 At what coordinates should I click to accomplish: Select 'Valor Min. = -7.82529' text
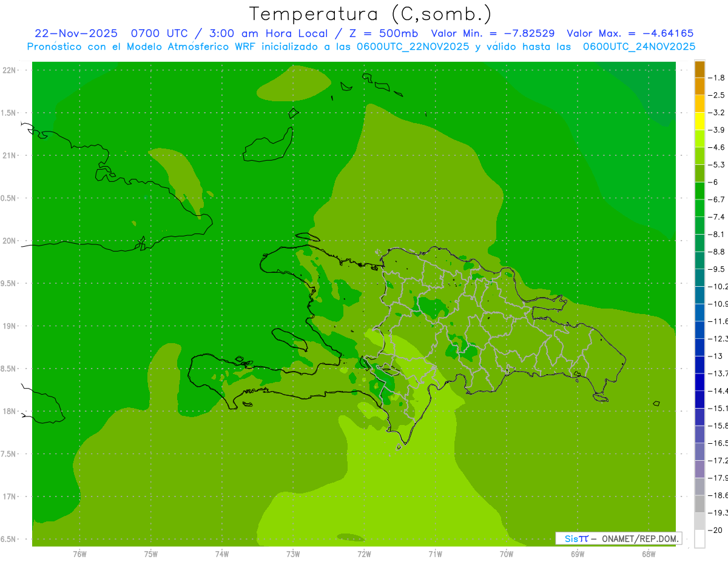tap(493, 33)
